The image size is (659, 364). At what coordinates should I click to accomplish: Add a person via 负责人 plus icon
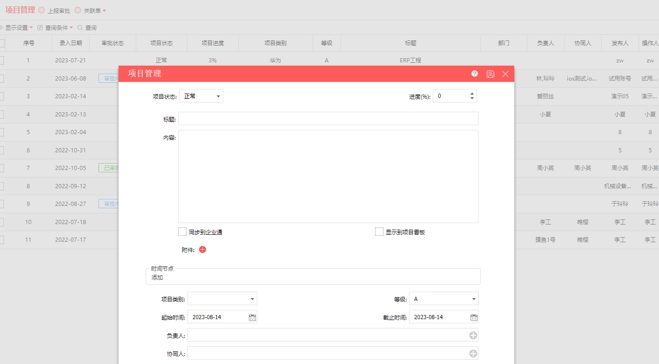coord(473,335)
